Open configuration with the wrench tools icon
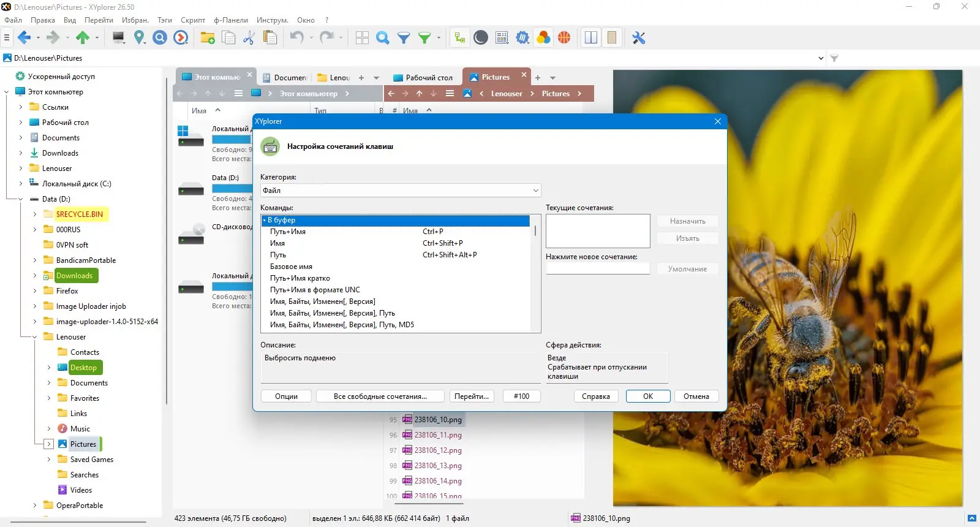This screenshot has width=980, height=527. point(639,38)
